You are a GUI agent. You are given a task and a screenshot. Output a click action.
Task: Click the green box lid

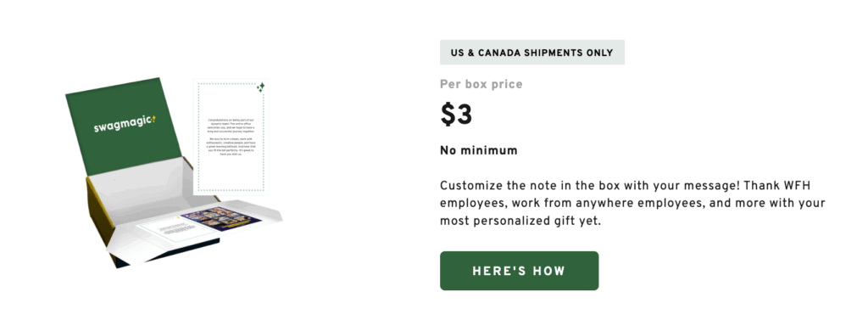tap(124, 126)
